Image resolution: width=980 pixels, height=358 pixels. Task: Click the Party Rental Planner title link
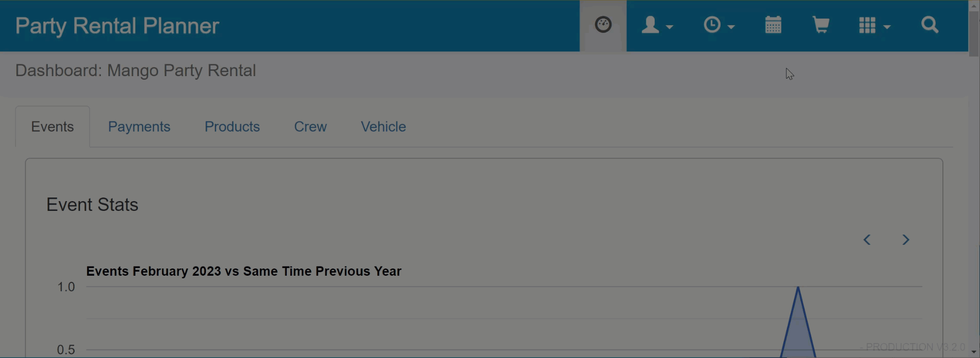[117, 26]
